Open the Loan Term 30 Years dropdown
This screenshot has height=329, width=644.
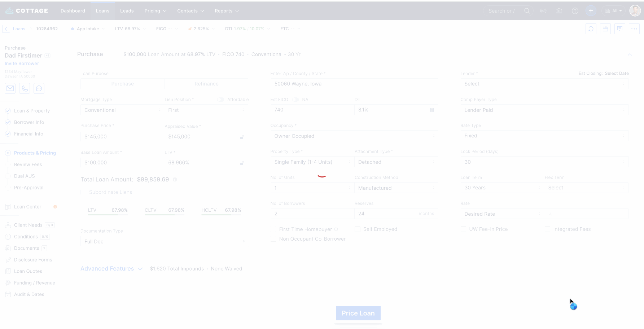pyautogui.click(x=502, y=188)
